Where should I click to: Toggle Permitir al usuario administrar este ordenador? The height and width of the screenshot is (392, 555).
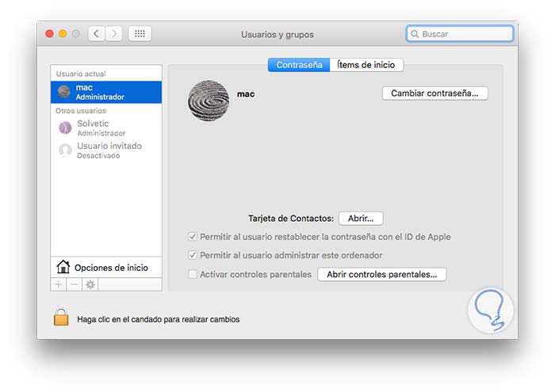click(x=193, y=255)
